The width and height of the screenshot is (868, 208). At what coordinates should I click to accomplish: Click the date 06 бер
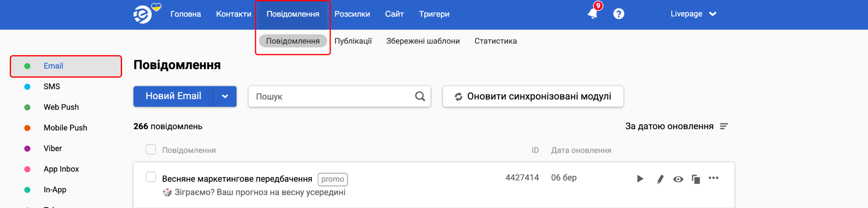pyautogui.click(x=564, y=177)
